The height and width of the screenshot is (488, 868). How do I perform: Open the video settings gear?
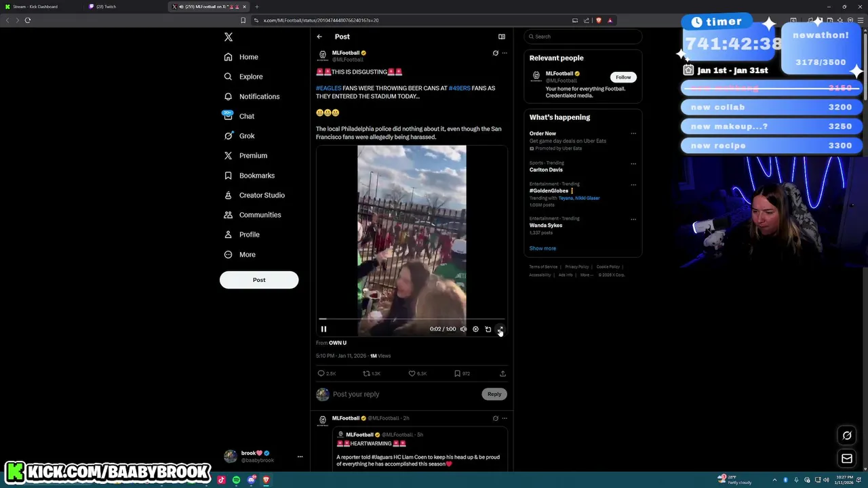pos(475,329)
